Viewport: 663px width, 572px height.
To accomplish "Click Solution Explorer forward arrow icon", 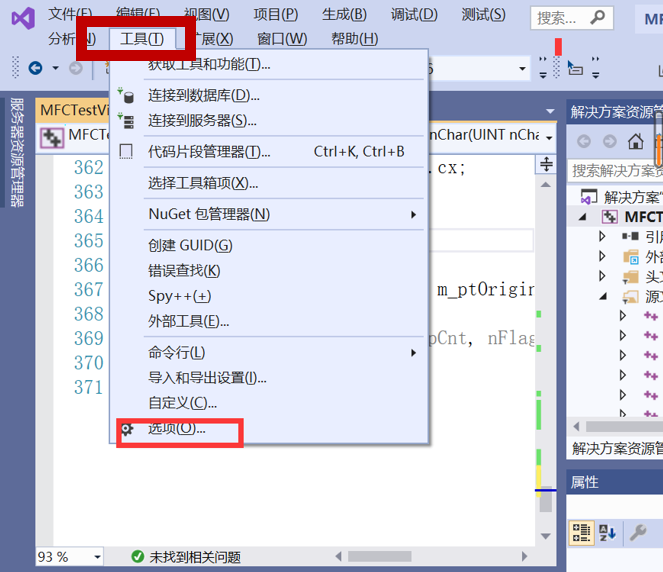I will pyautogui.click(x=610, y=141).
